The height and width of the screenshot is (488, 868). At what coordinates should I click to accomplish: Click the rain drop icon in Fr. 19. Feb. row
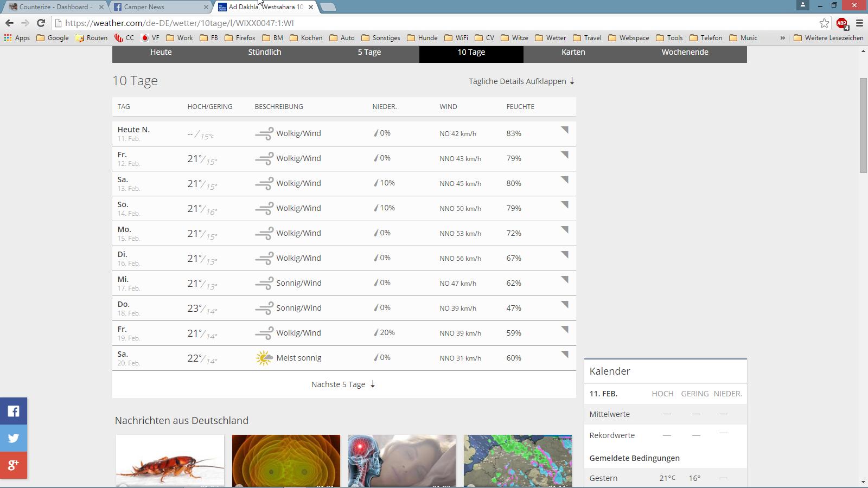[376, 333]
